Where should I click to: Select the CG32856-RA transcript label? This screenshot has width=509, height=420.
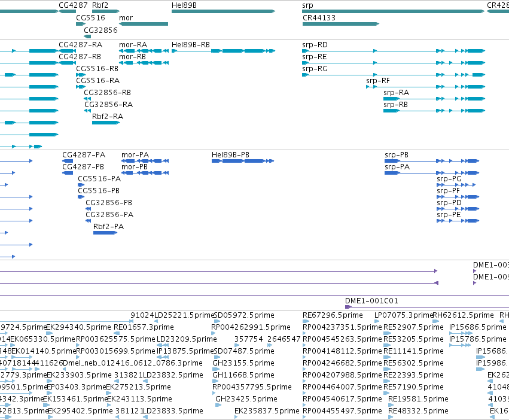(x=109, y=105)
